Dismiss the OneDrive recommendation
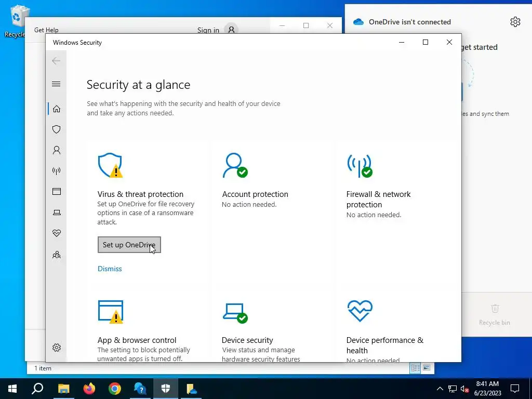 click(110, 269)
